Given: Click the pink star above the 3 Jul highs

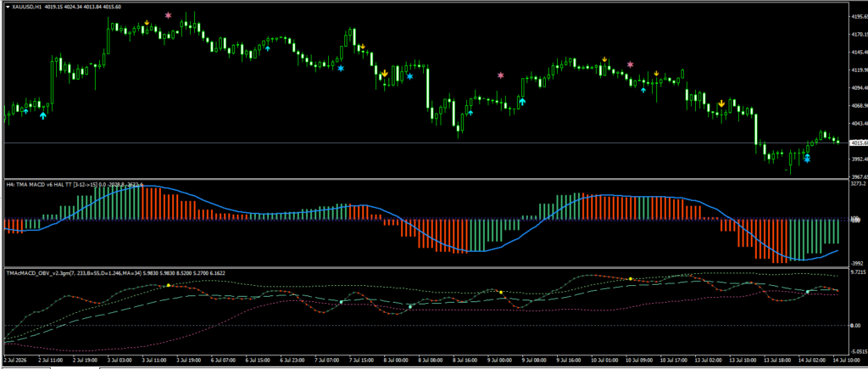Looking at the screenshot, I should [x=169, y=15].
